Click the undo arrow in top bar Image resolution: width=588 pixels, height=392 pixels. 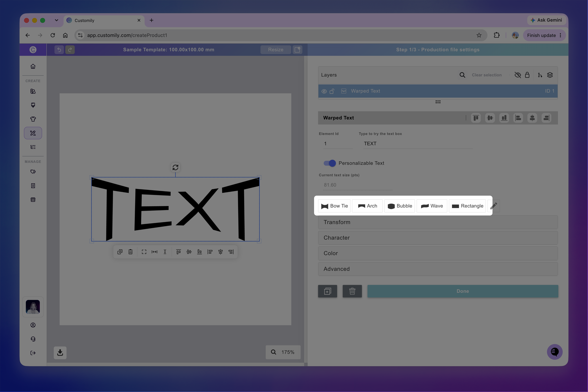pos(59,50)
